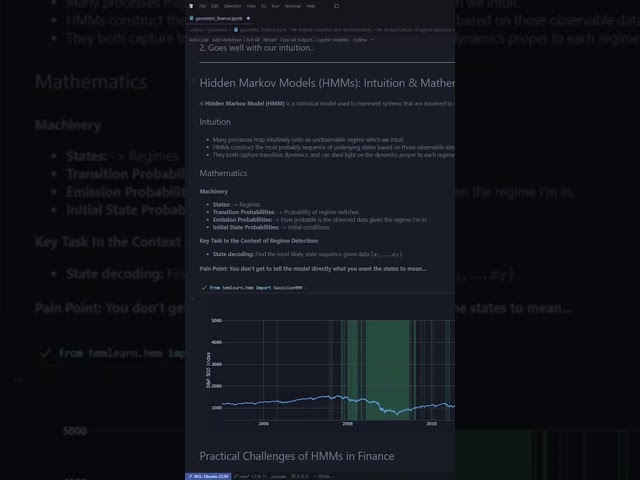Viewport: 640px width, 480px height.
Task: Click the VISUAL vim mode indicator
Action: click(324, 476)
